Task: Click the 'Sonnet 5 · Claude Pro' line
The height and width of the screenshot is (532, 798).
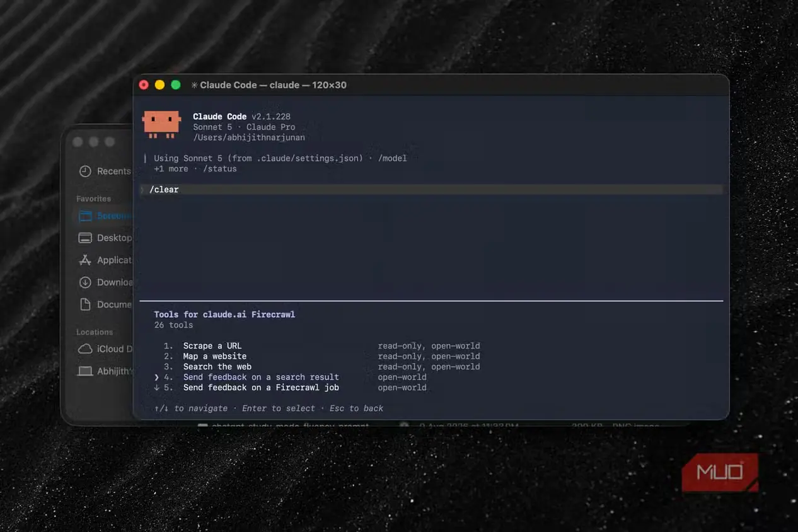Action: pos(244,127)
